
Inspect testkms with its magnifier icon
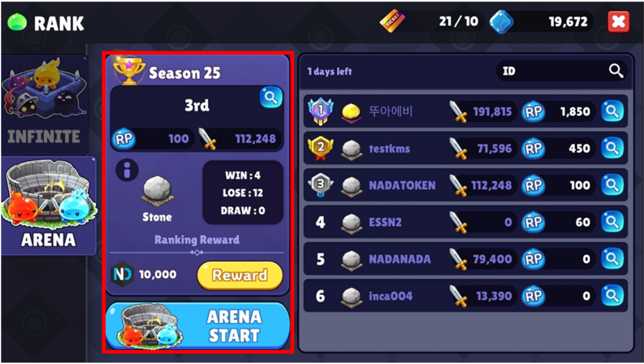pyautogui.click(x=612, y=148)
